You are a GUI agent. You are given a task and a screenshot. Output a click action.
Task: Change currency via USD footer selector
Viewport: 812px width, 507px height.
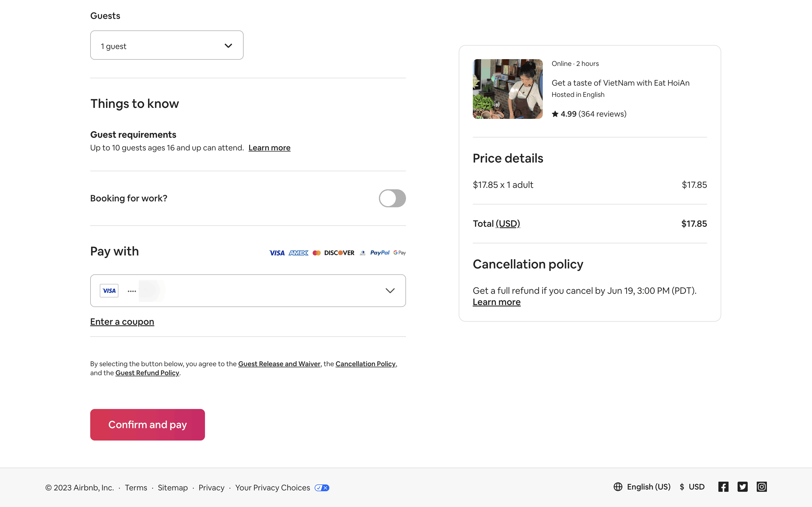[692, 487]
